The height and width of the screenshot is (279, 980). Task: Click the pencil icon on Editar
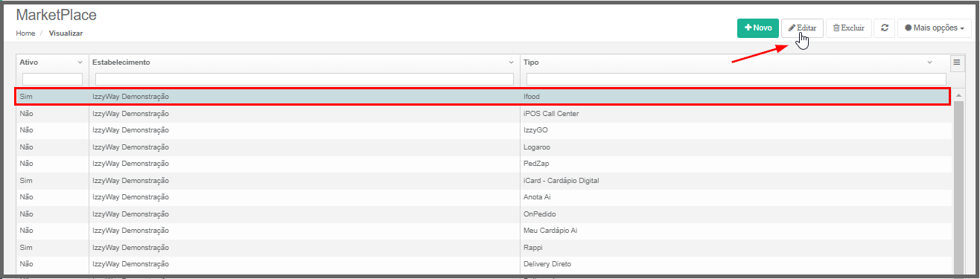pos(792,28)
